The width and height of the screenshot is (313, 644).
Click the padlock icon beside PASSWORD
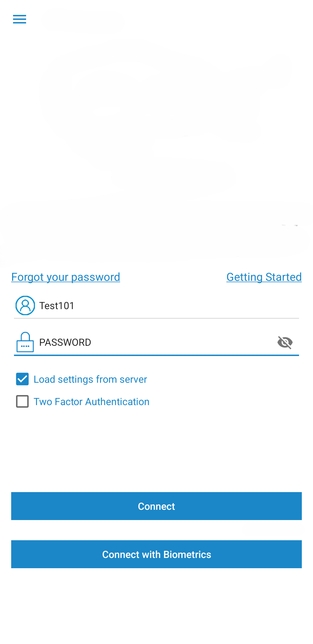(x=25, y=342)
